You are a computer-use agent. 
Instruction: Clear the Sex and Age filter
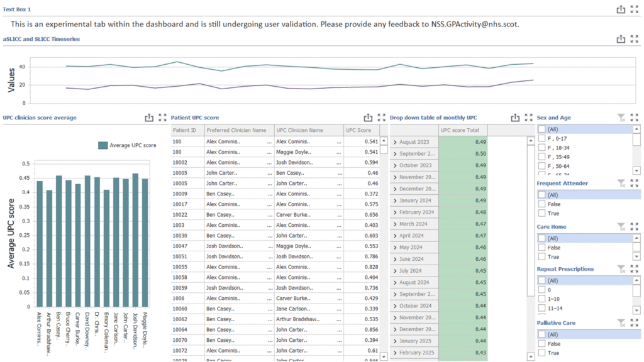pos(621,118)
